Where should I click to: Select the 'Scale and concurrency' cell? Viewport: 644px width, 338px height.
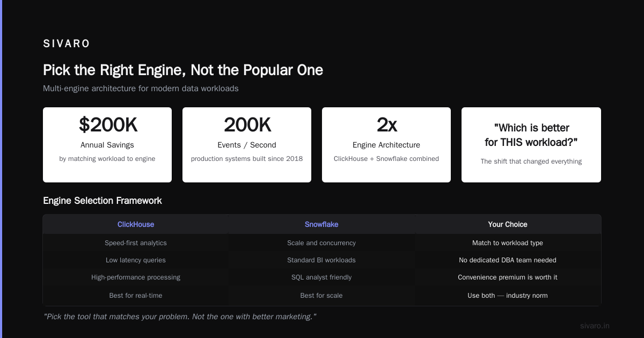[321, 243]
